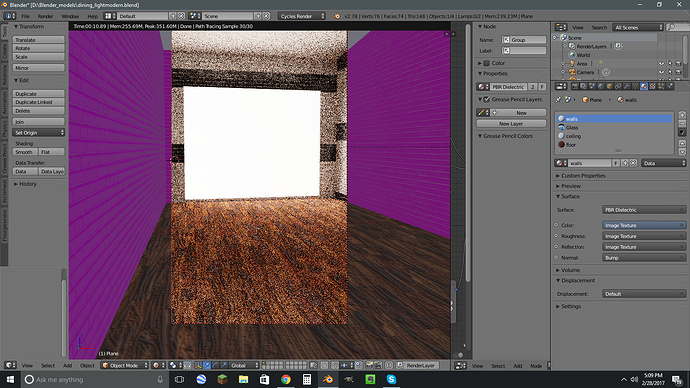
Task: Select the Glass material slot
Action: click(614, 127)
